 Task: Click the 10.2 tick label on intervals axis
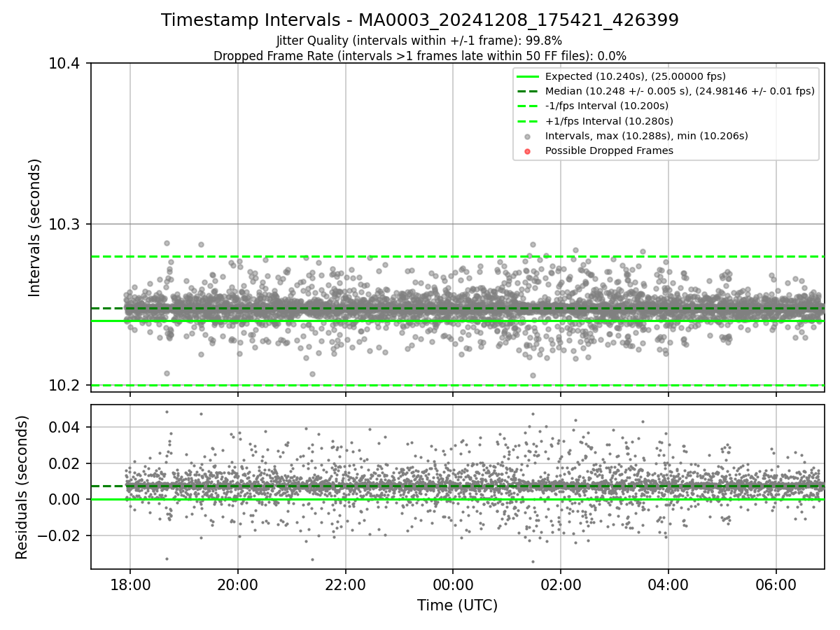pos(65,385)
